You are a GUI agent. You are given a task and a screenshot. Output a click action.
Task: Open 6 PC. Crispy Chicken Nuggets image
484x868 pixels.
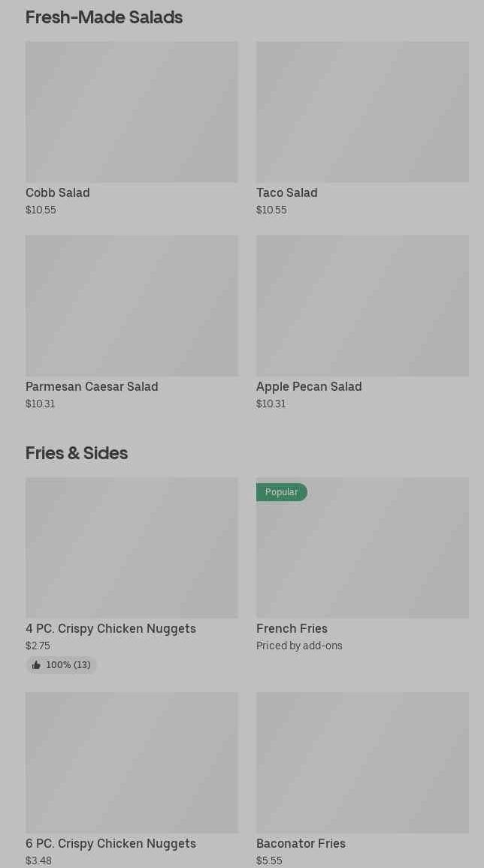132,762
